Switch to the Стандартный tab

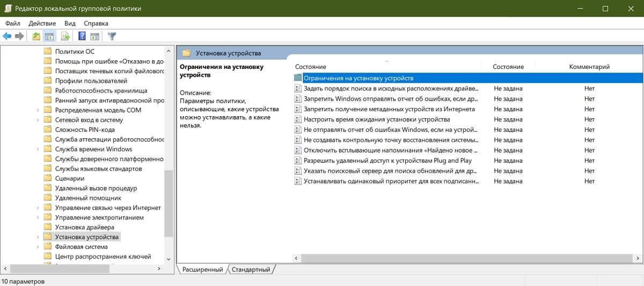[x=251, y=269]
